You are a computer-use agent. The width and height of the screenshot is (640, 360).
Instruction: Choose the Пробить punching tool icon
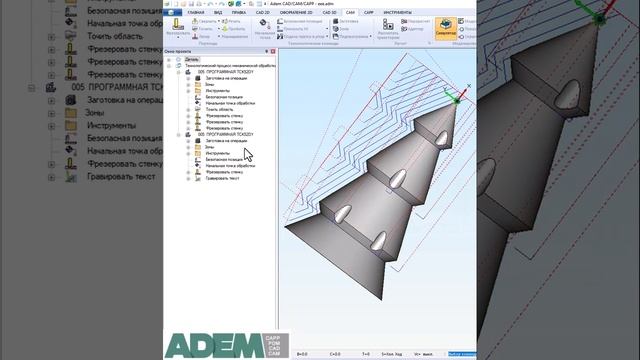[224, 29]
